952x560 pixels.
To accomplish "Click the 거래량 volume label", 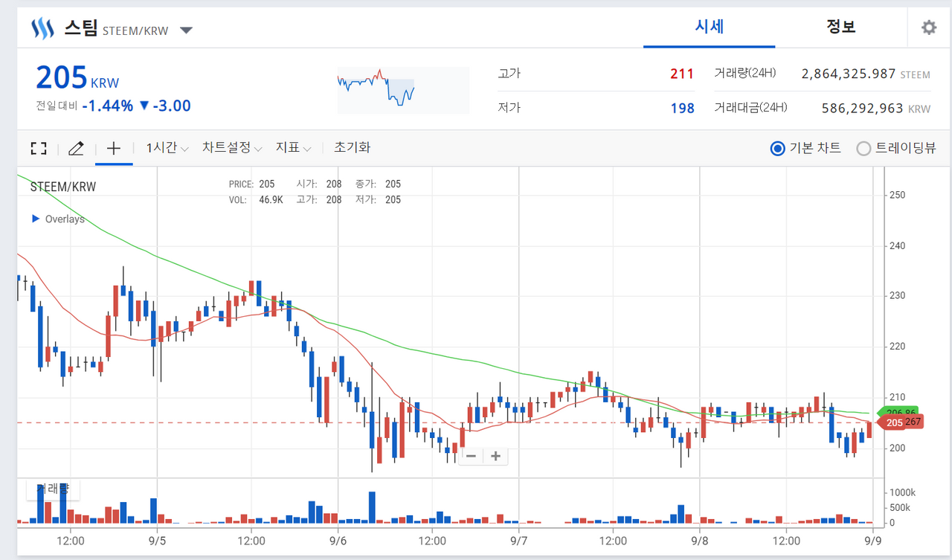I will click(x=53, y=489).
